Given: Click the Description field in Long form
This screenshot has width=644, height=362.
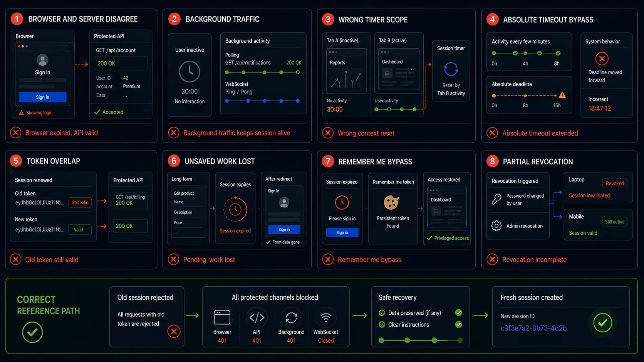Looking at the screenshot, I should pyautogui.click(x=188, y=212).
